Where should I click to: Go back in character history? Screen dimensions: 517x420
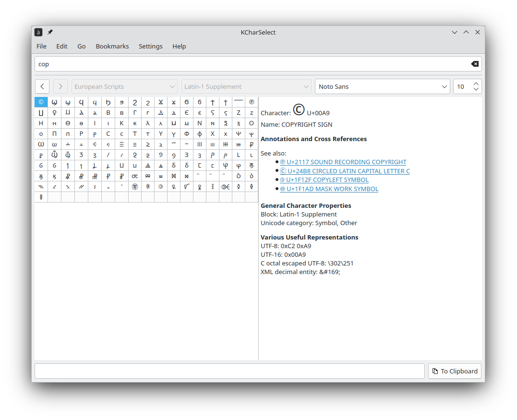pos(42,86)
